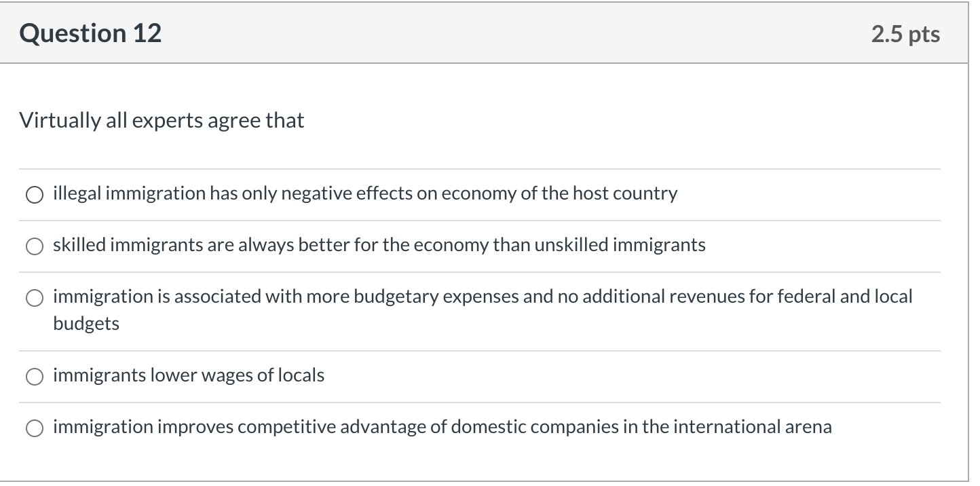Click the first answer's text label
This screenshot has width=980, height=486.
(x=364, y=193)
